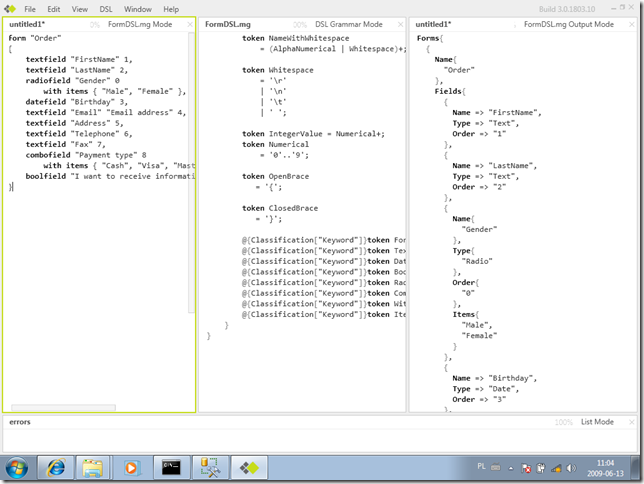Click the Intellipad taskbar icon
Screen dimensions: 644x484
pos(250,466)
